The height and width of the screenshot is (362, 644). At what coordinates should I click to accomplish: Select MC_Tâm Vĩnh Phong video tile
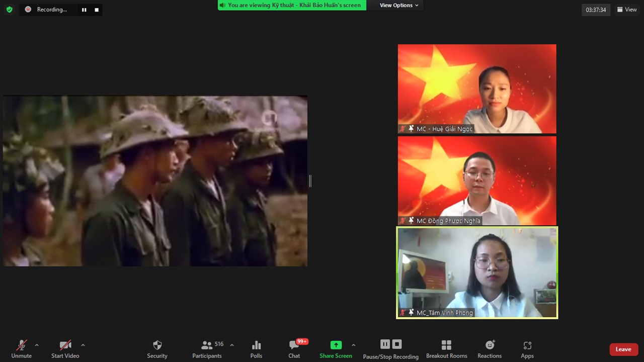click(x=477, y=273)
